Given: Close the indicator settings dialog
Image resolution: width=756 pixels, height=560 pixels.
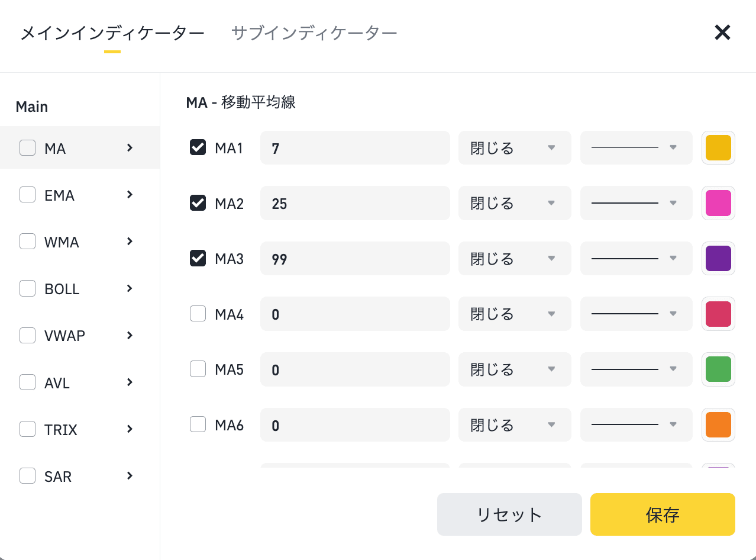Looking at the screenshot, I should point(722,33).
